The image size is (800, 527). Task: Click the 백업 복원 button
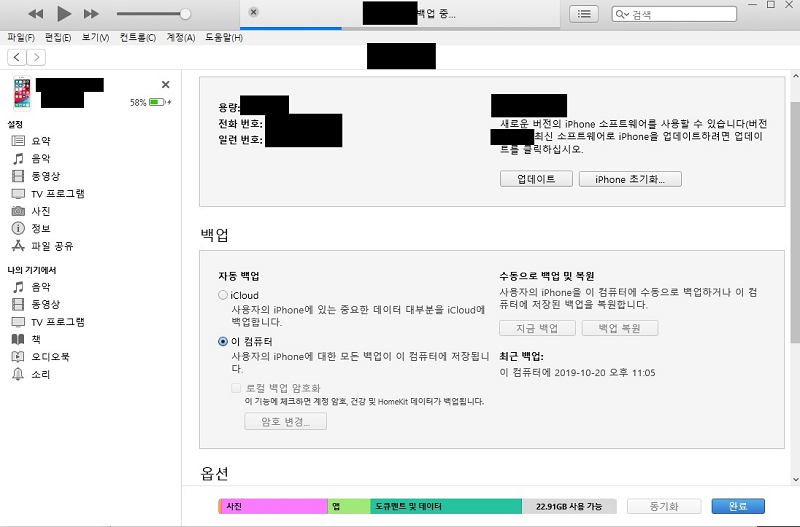coord(620,328)
